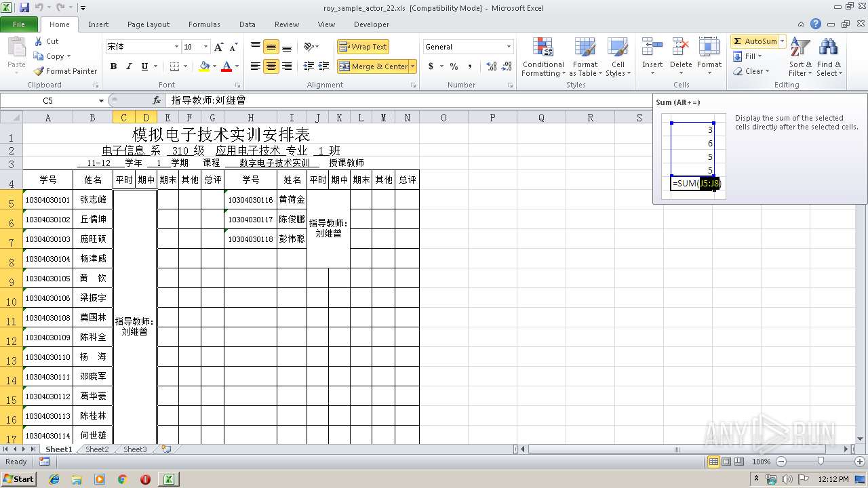
Task: Click the Accounting number format icon
Action: [x=431, y=66]
